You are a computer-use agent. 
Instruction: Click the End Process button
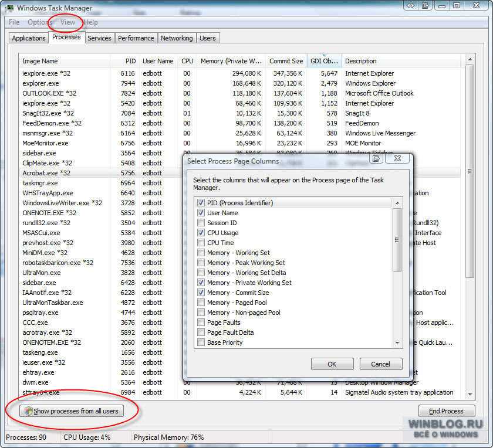tap(446, 411)
